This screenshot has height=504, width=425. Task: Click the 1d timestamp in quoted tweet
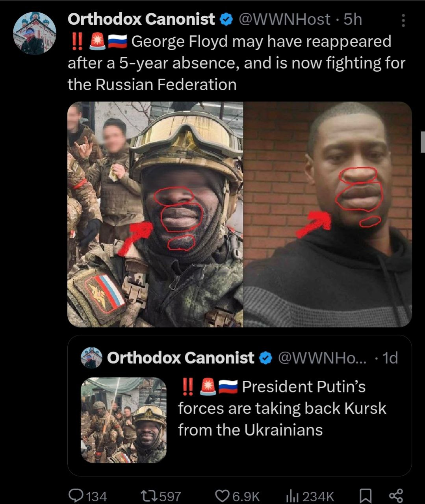click(x=390, y=358)
